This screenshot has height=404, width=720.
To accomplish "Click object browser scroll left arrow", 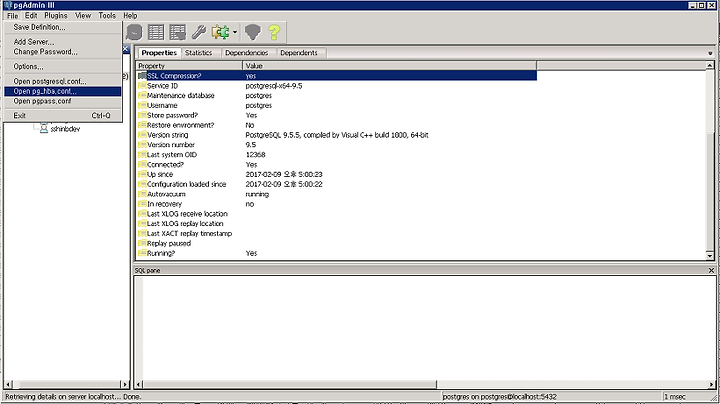I will pos(8,384).
